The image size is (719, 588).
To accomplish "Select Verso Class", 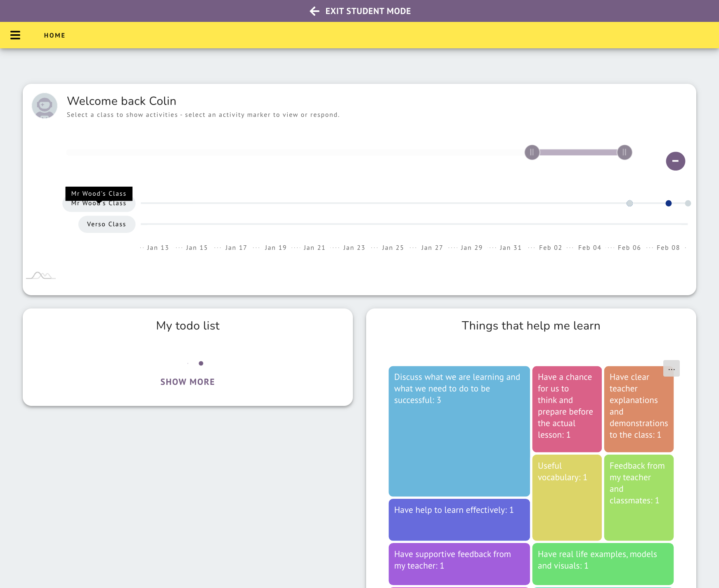I will 106,224.
